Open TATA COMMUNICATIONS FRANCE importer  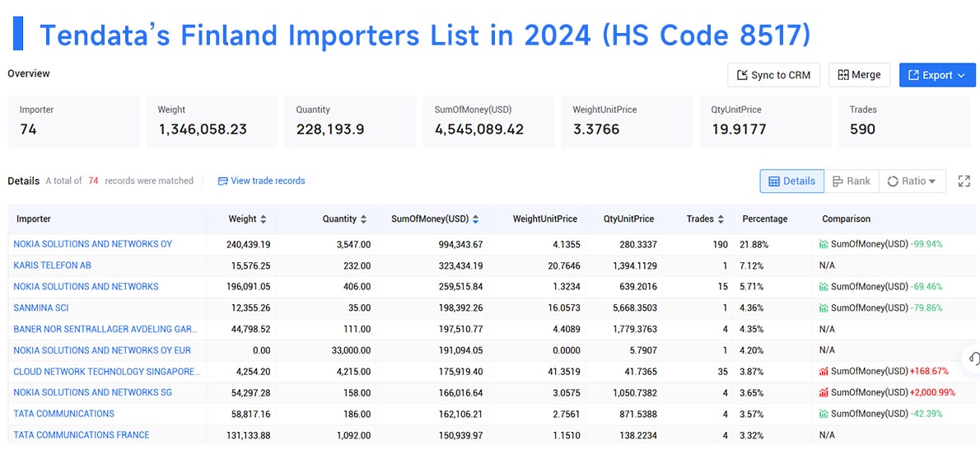(x=82, y=435)
